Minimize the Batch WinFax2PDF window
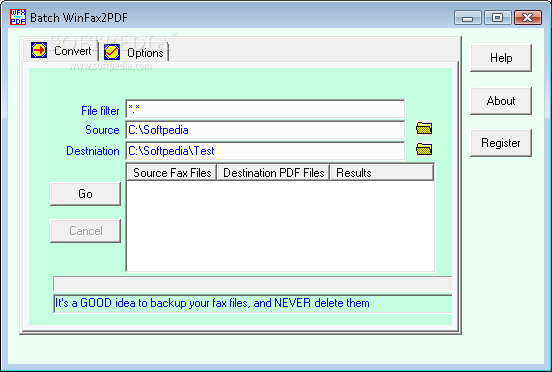The width and height of the screenshot is (552, 372). [468, 17]
